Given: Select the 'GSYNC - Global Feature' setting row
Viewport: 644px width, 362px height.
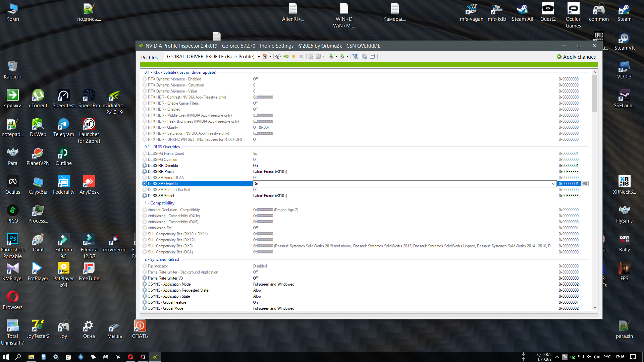Looking at the screenshot, I should pos(365,302).
